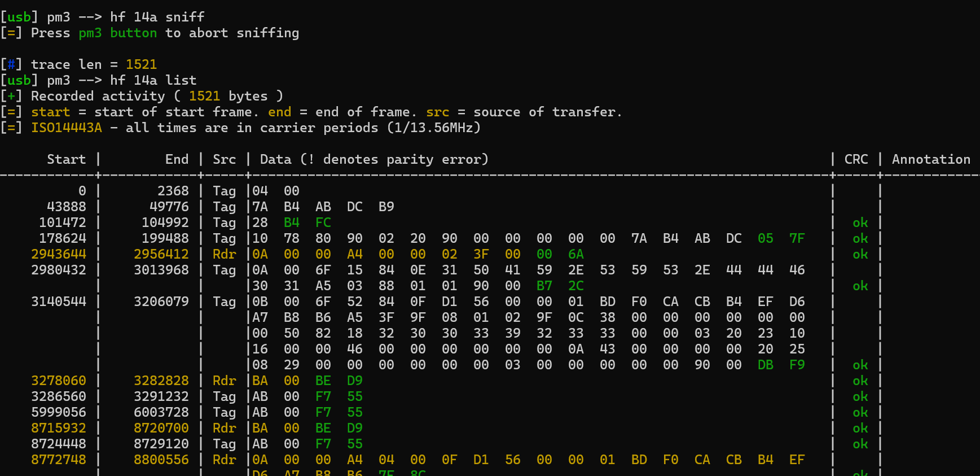
Task: Select end time 3013968
Action: point(161,270)
